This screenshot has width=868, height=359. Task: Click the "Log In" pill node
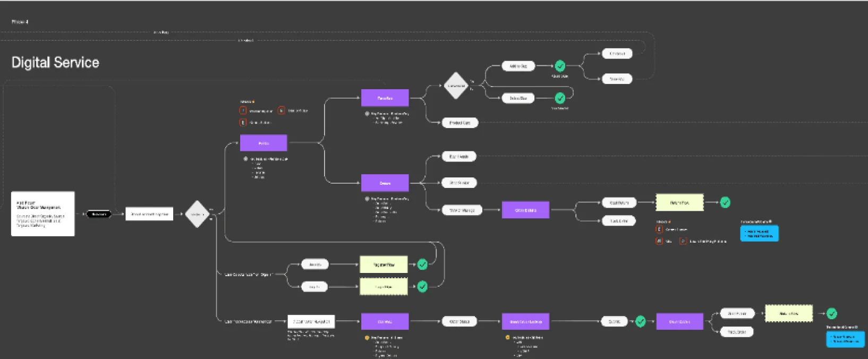tap(315, 287)
